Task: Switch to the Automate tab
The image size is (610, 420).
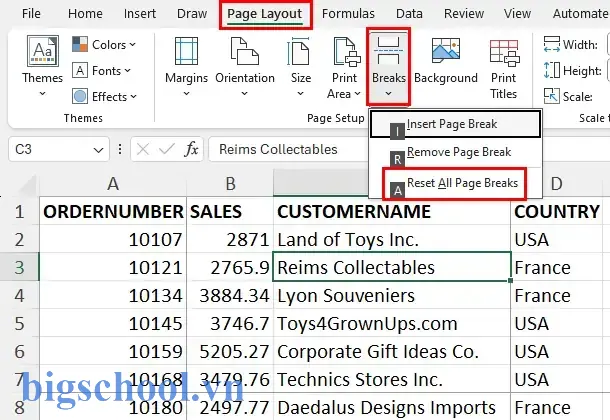Action: coord(580,14)
